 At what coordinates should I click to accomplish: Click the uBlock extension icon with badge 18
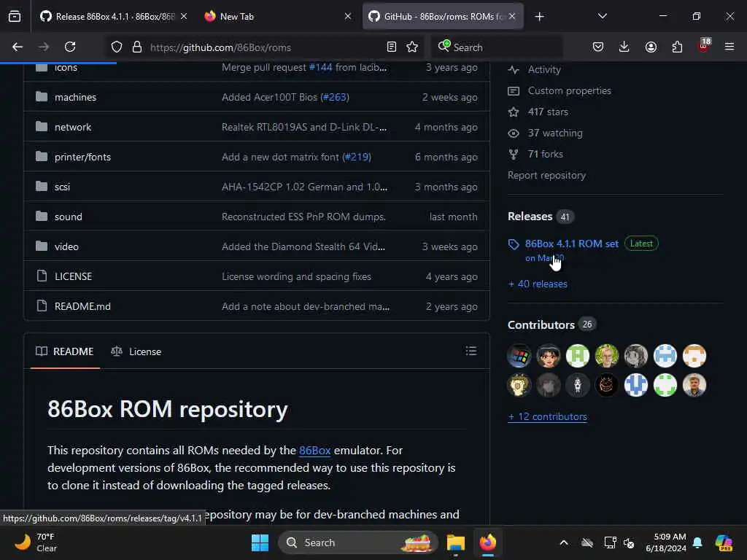click(704, 46)
